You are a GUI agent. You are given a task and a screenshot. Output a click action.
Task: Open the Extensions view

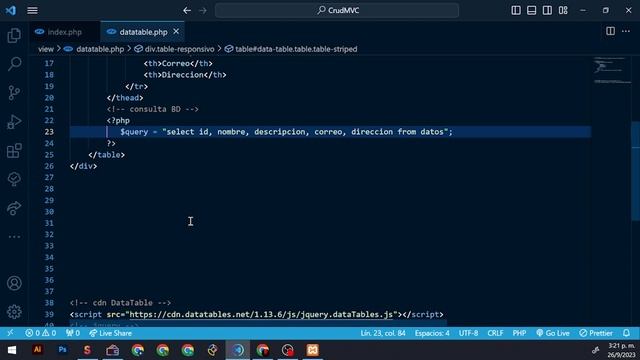tap(14, 151)
